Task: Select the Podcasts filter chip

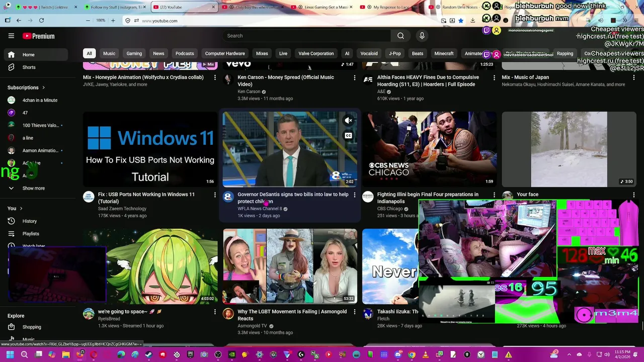Action: coord(185,53)
